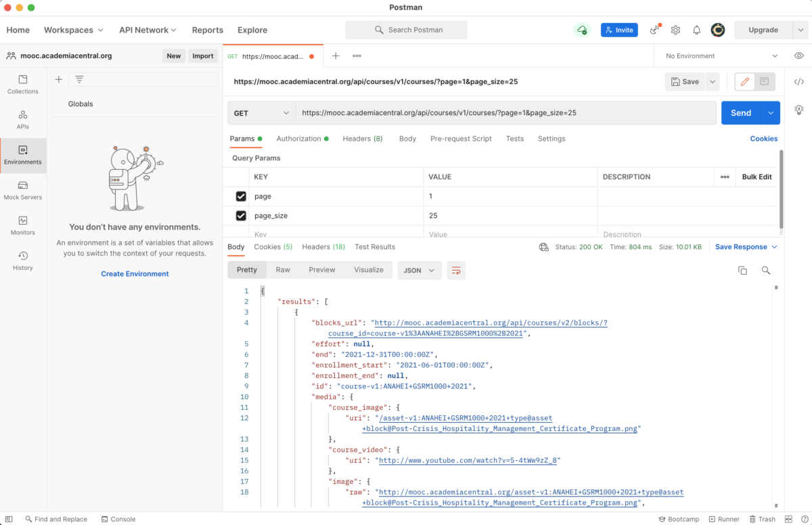Toggle the response word-wrap button
812x525 pixels.
coord(456,270)
